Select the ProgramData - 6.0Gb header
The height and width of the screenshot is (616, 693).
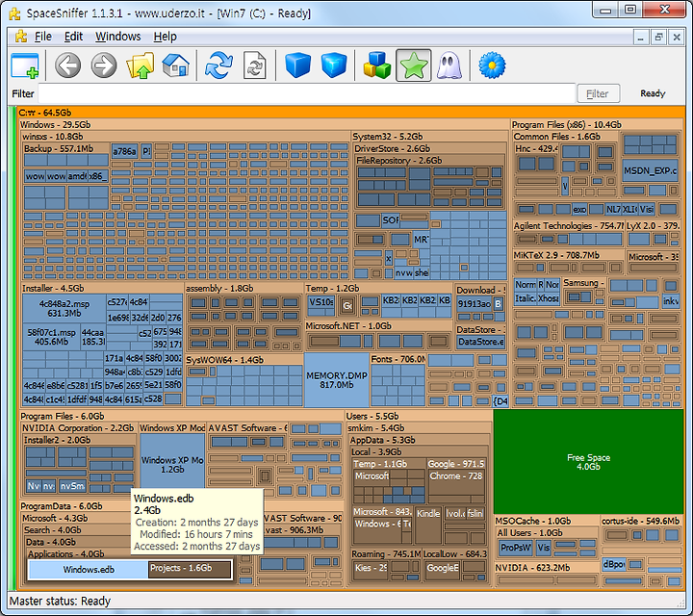(x=75, y=506)
